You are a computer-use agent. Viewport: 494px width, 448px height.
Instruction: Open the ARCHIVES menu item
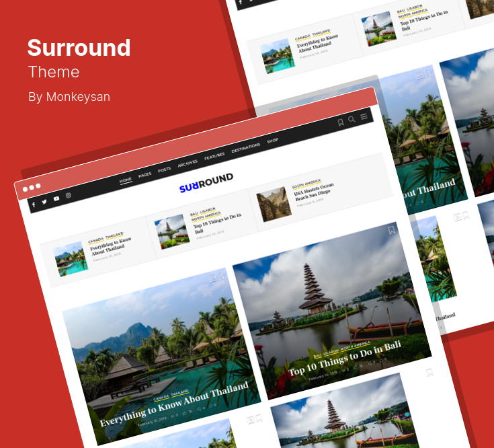point(188,163)
